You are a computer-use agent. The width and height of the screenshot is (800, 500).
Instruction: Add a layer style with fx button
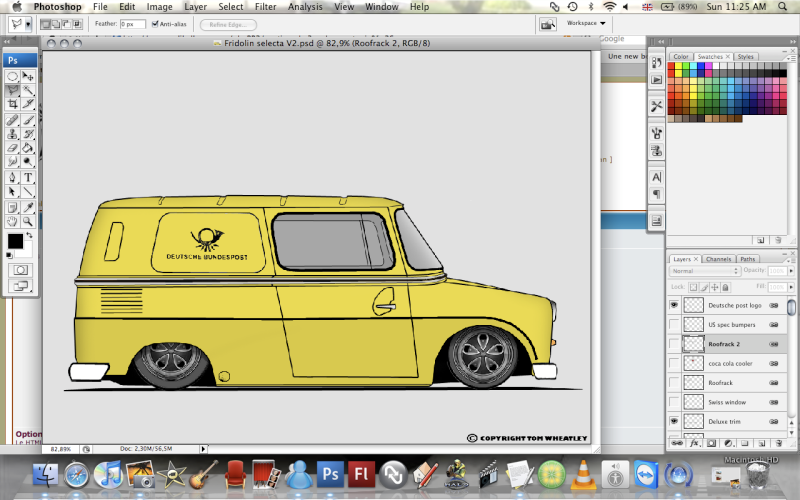click(694, 443)
